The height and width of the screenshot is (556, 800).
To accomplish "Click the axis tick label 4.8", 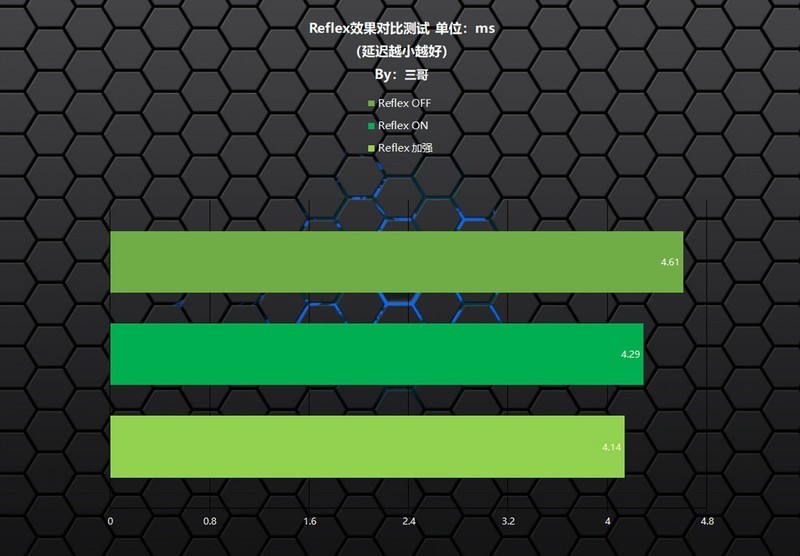I will point(707,521).
